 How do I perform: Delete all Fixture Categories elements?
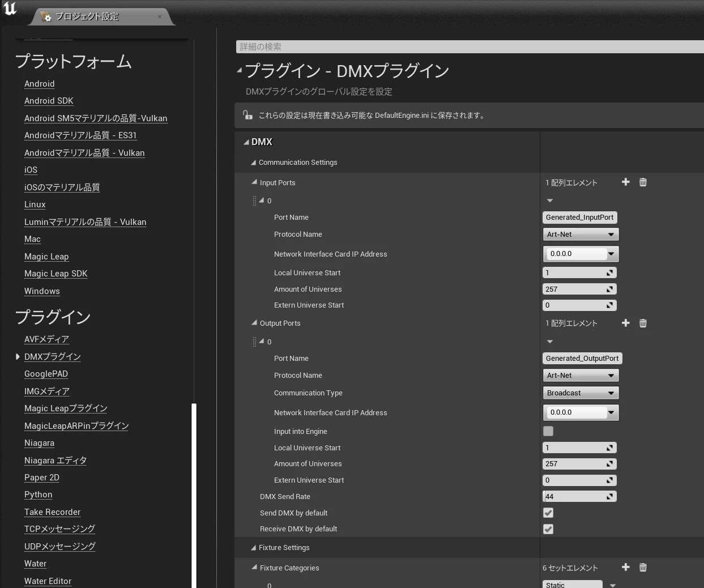point(643,567)
